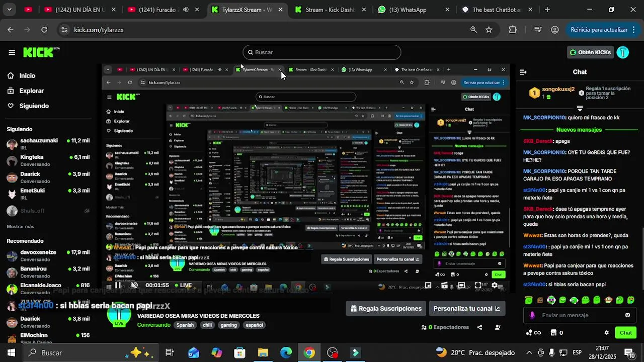Click Obtén KICKs button
This screenshot has height=362, width=644.
click(590, 52)
